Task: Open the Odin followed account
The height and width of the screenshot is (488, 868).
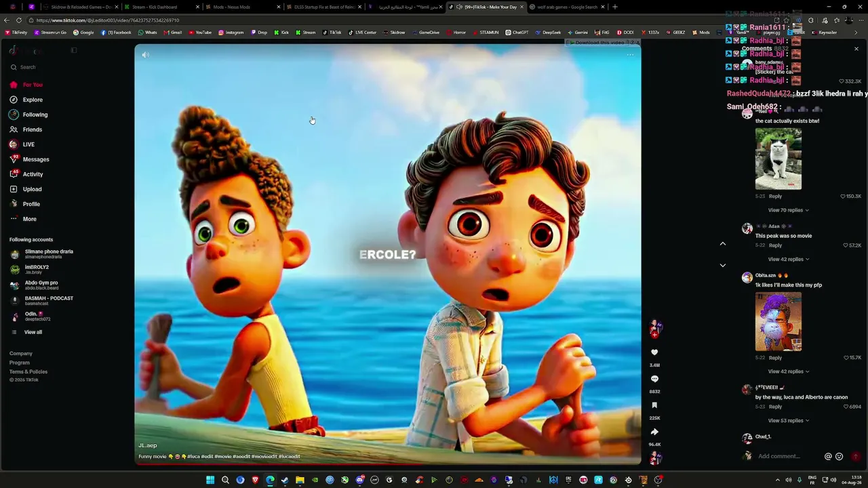Action: [31, 317]
